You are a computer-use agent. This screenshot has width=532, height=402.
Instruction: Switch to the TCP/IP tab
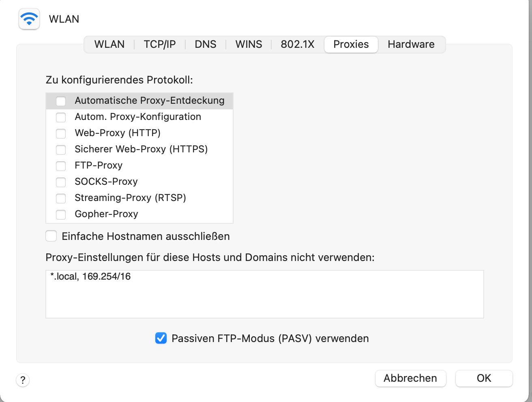tap(160, 44)
